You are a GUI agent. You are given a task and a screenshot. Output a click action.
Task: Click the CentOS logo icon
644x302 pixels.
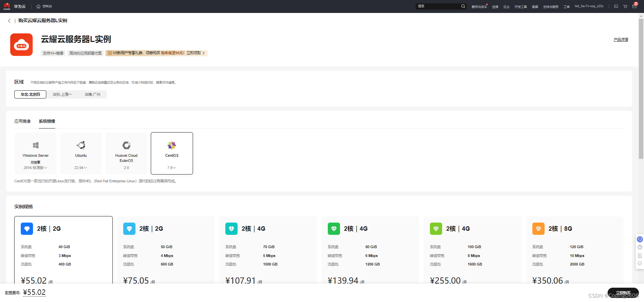click(x=172, y=145)
